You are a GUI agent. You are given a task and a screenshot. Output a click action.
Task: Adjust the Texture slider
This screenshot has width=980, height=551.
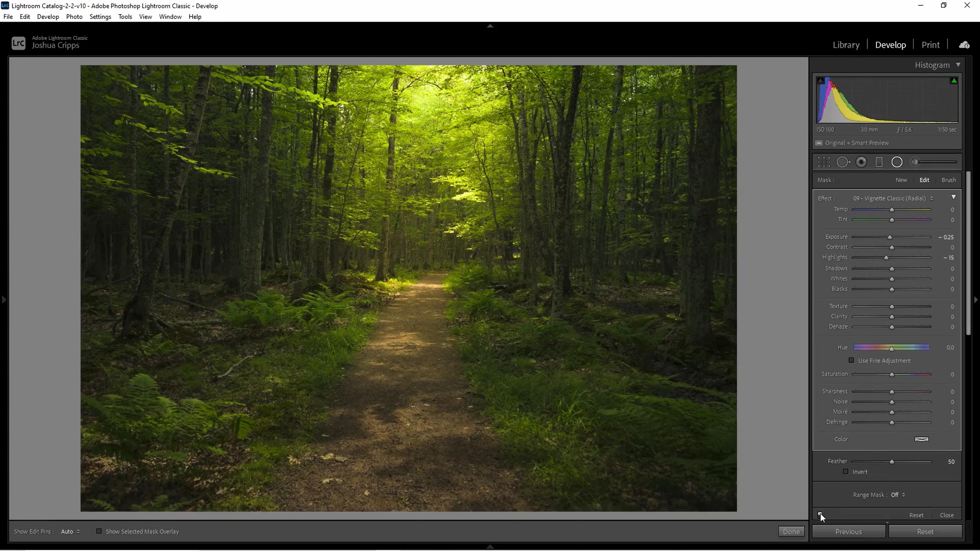892,306
